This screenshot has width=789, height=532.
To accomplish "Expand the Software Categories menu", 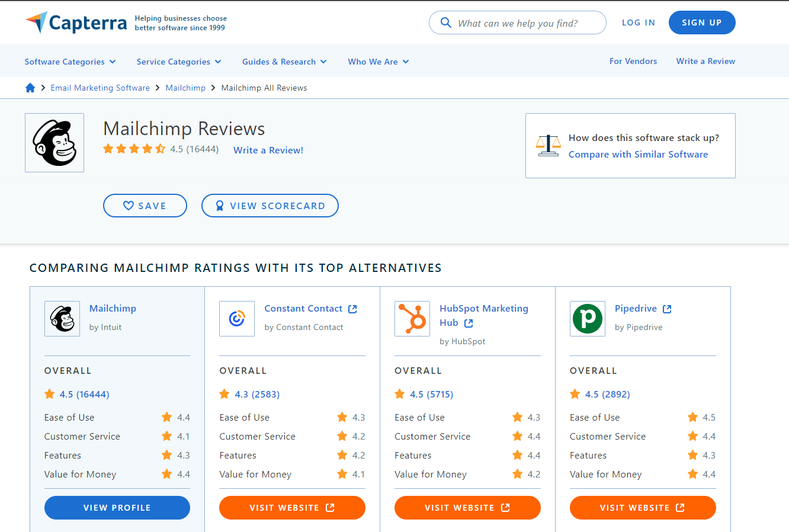I will coord(70,62).
